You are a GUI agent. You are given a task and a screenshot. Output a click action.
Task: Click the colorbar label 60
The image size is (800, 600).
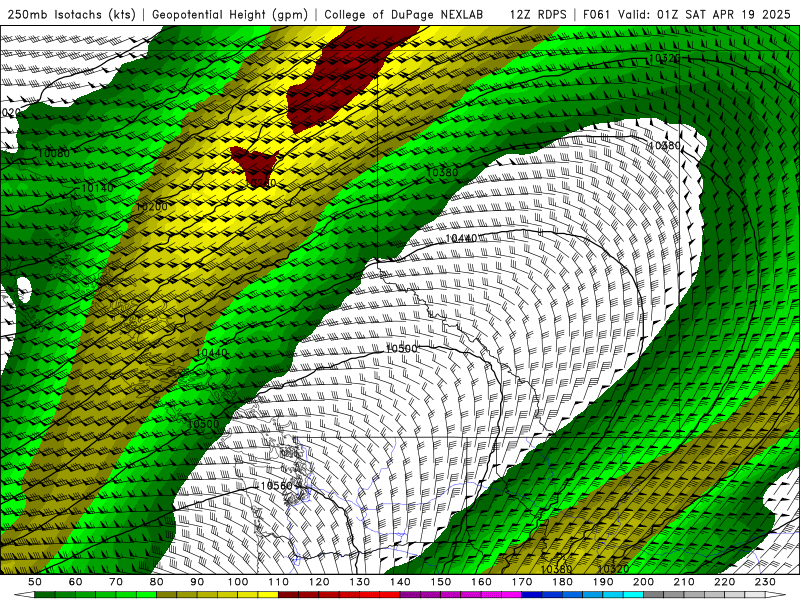pos(76,582)
